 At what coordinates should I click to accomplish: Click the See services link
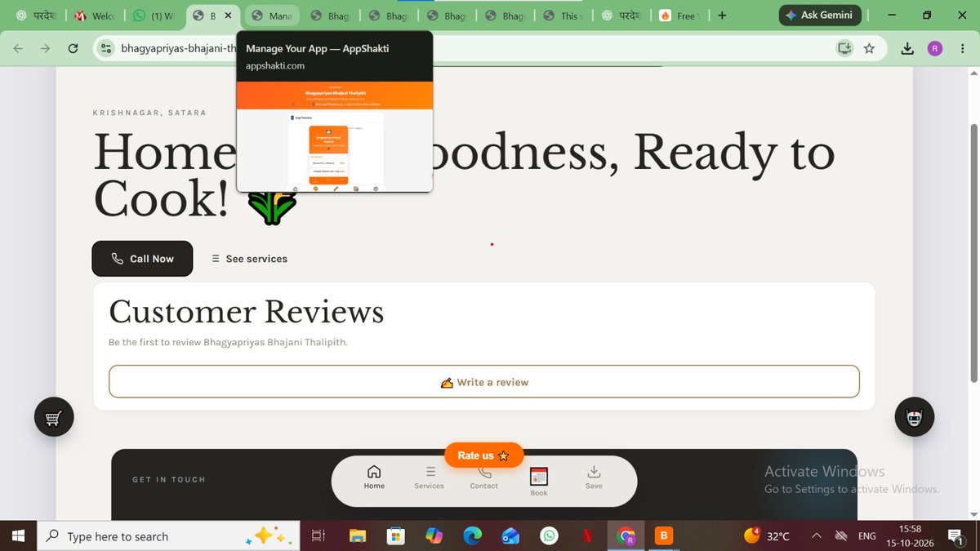[249, 259]
